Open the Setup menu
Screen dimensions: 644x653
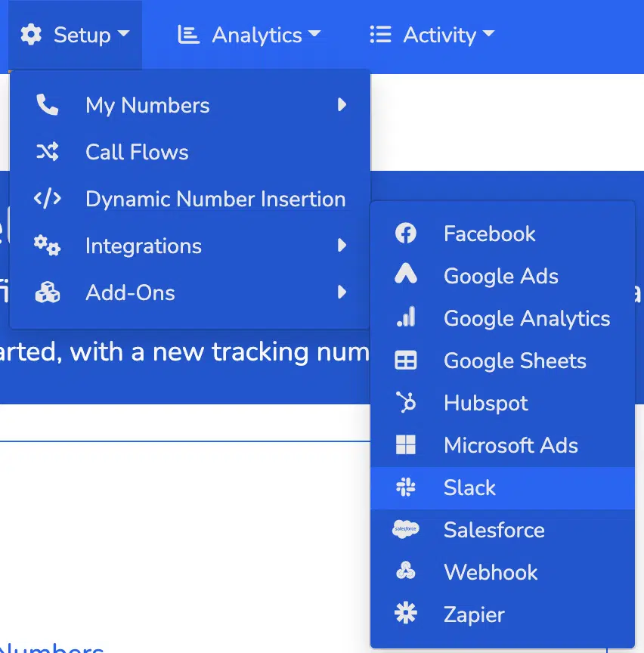75,35
